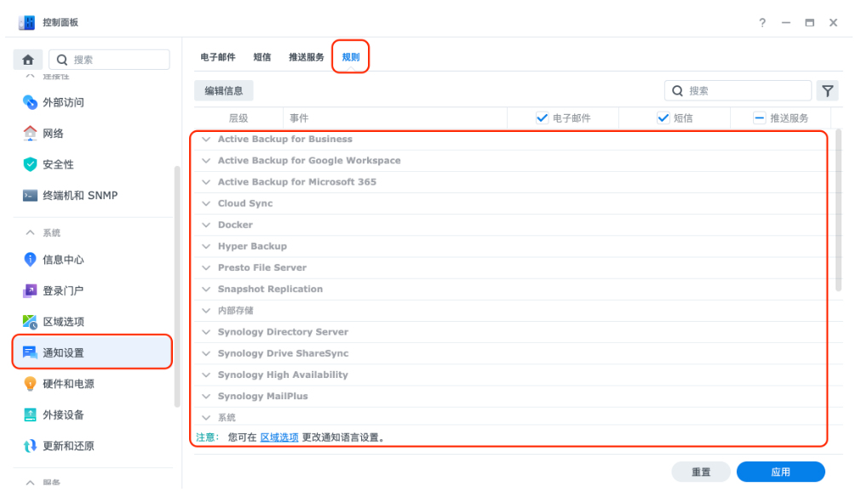Click the Security (安全性) shield icon
Screen dimensions: 856x504
[x=30, y=164]
